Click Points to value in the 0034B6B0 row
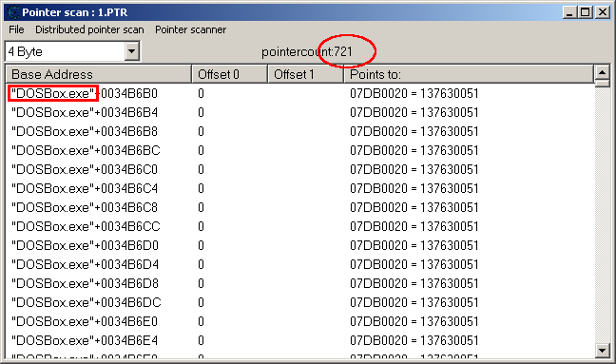 coord(414,93)
